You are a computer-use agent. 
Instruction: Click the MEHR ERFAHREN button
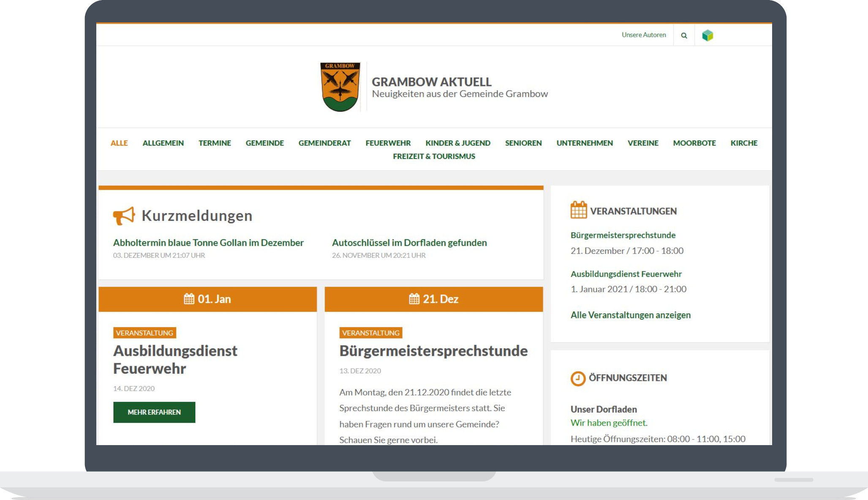point(154,412)
